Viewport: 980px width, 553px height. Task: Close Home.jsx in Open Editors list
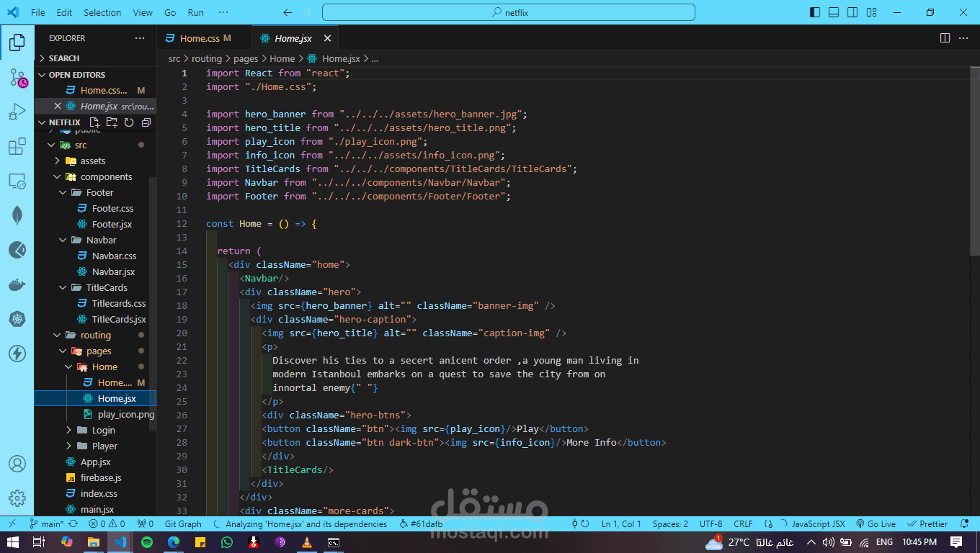point(58,106)
